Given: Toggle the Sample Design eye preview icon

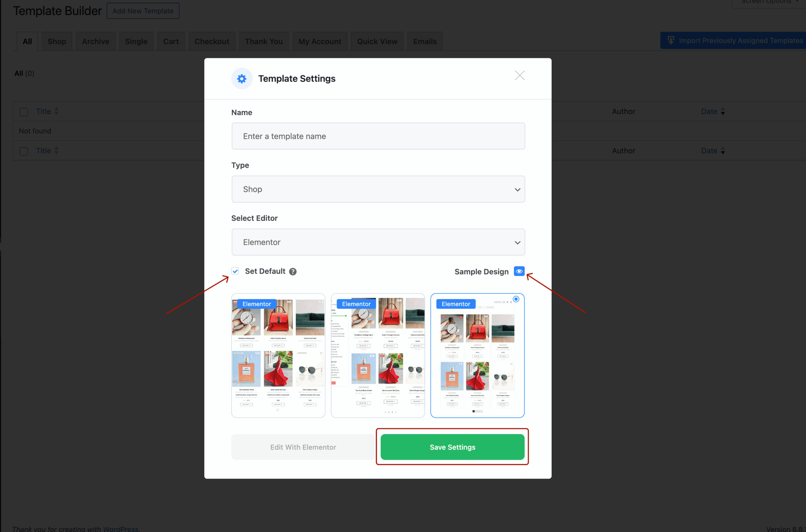Looking at the screenshot, I should [519, 271].
